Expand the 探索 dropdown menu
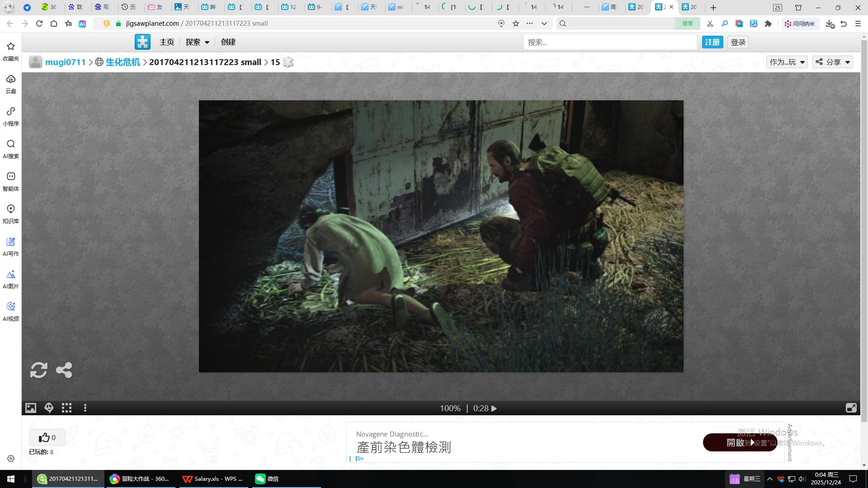This screenshot has width=868, height=488. point(198,42)
